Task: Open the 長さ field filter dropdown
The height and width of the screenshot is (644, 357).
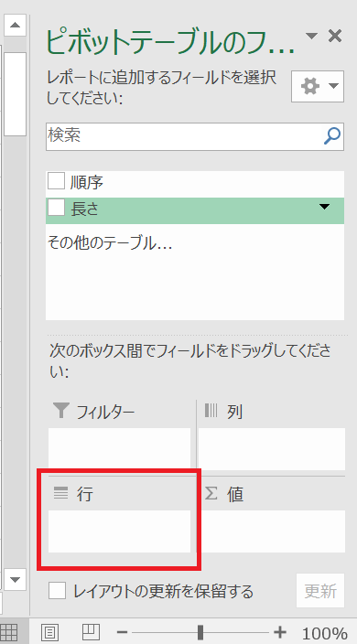Action: click(x=325, y=207)
